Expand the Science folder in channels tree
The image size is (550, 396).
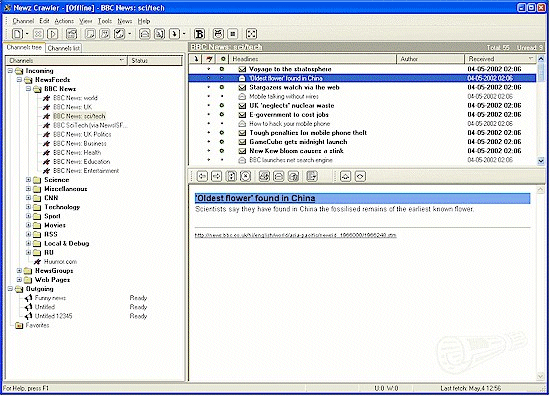(x=29, y=180)
